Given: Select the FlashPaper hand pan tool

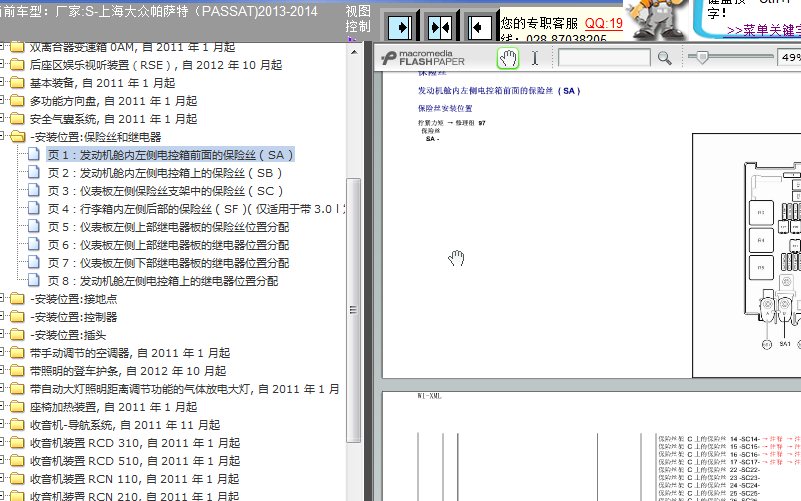Looking at the screenshot, I should 508,58.
